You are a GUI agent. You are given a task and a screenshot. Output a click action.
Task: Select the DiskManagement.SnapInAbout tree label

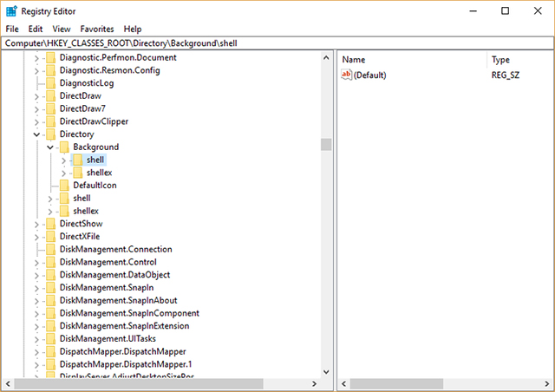118,300
